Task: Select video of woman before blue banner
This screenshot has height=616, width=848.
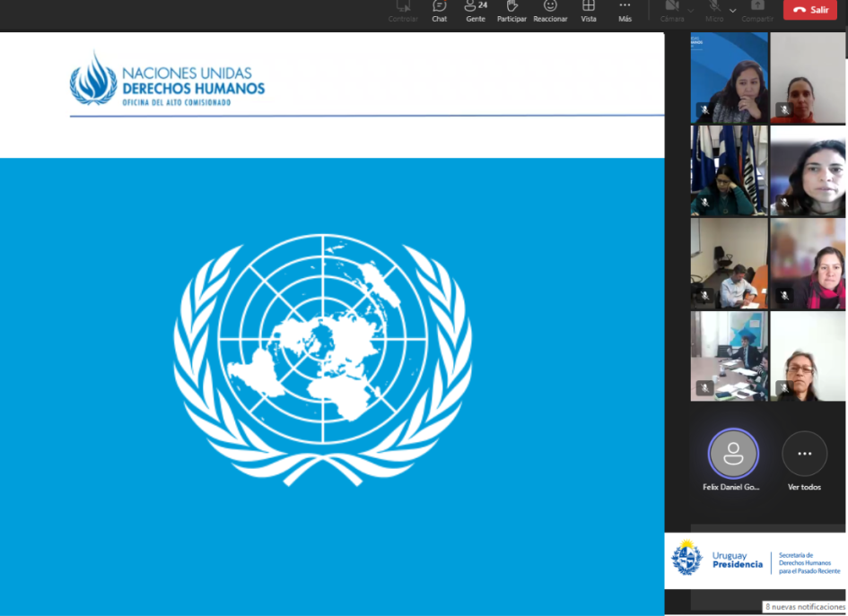Action: pos(729,78)
